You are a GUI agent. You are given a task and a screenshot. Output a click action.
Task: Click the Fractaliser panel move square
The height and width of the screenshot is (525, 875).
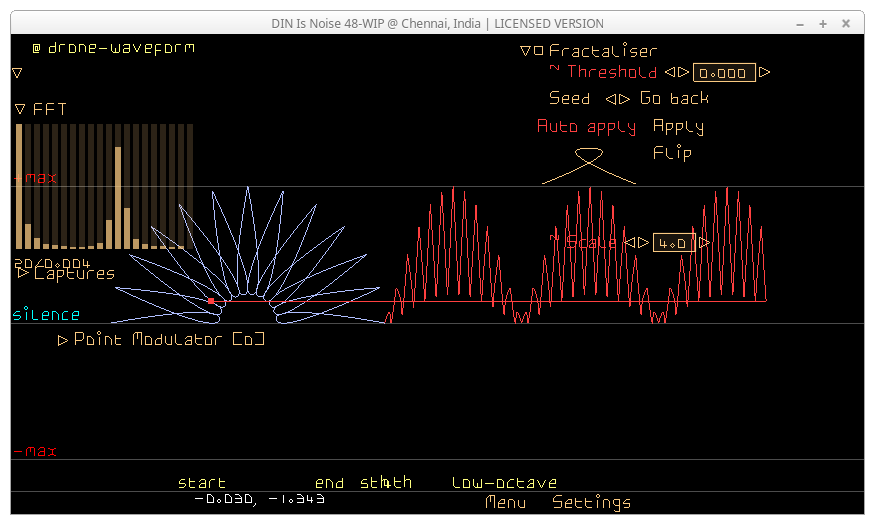coord(539,51)
